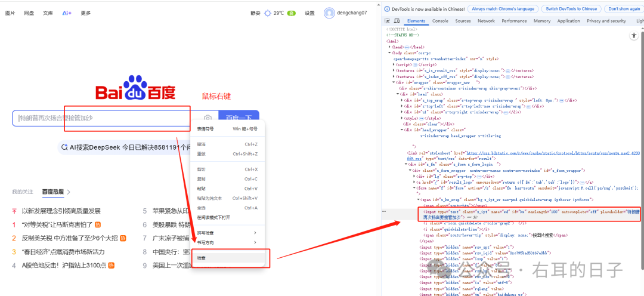Click the Ai+ icon in top navigation
Image resolution: width=644 pixels, height=296 pixels.
pyautogui.click(x=67, y=13)
